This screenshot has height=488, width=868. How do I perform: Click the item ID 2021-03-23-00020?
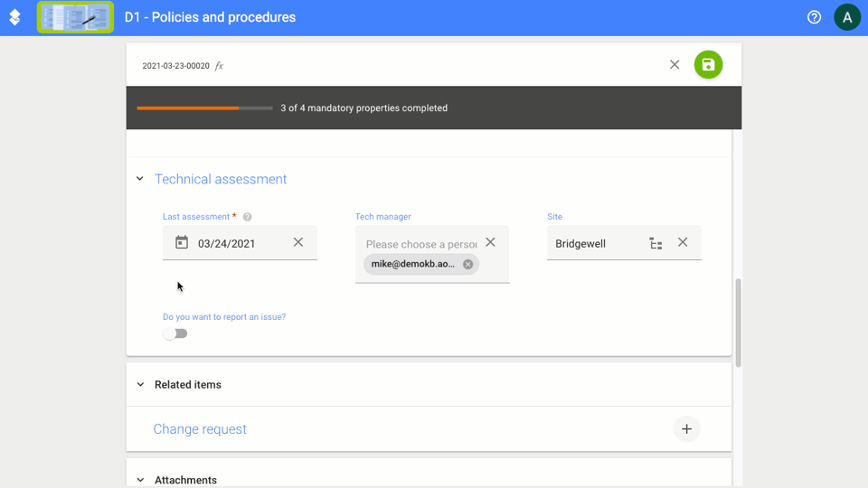176,66
